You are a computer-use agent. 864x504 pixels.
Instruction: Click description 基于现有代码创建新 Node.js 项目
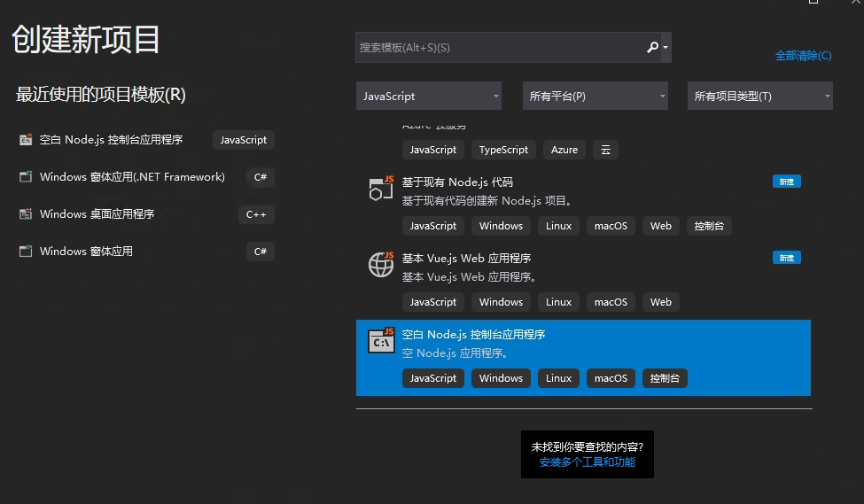(488, 200)
